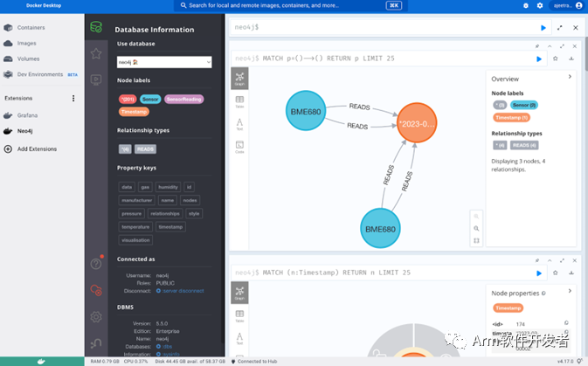This screenshot has height=366, width=588.
Task: Open Docker Desktop settings gear
Action: [x=540, y=5]
